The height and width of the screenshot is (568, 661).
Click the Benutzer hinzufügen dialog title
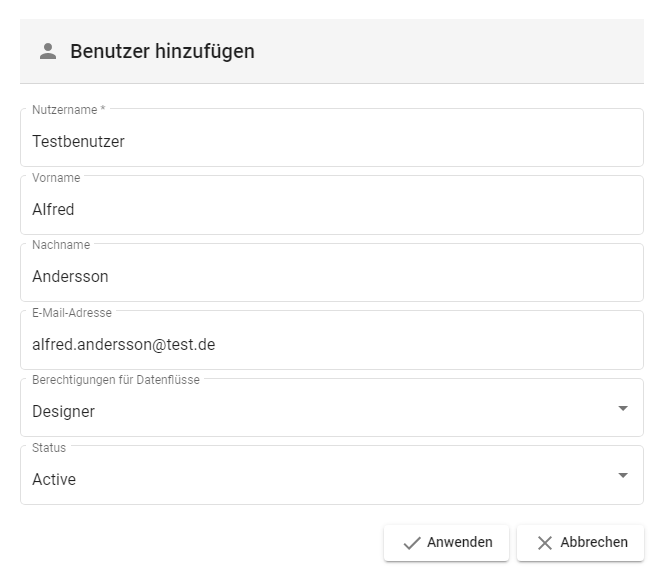pos(162,51)
